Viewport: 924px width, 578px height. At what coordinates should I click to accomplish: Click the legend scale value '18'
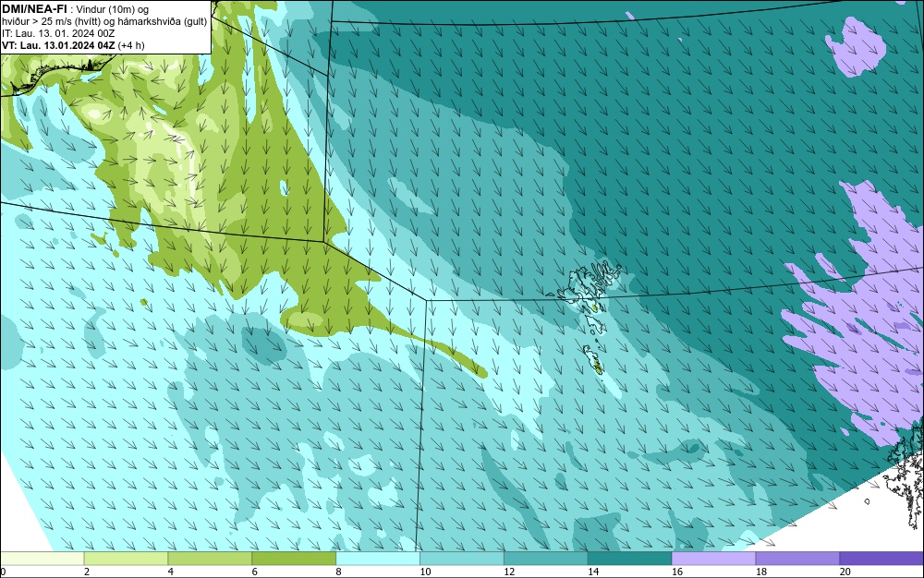(x=761, y=572)
